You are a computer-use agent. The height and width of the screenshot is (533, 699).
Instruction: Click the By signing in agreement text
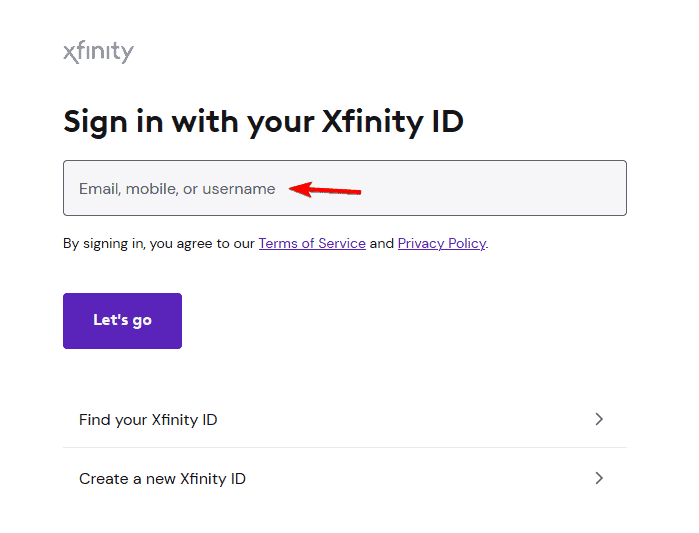click(275, 243)
